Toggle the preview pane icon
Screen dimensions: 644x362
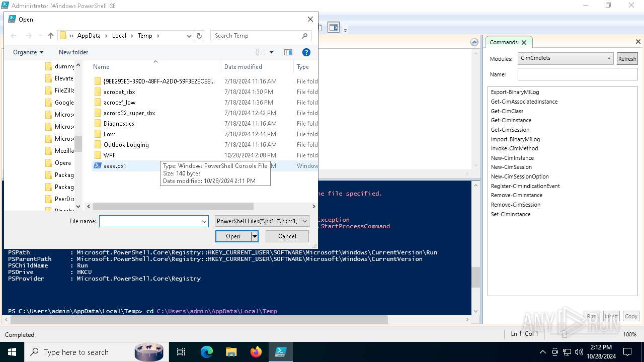(288, 52)
